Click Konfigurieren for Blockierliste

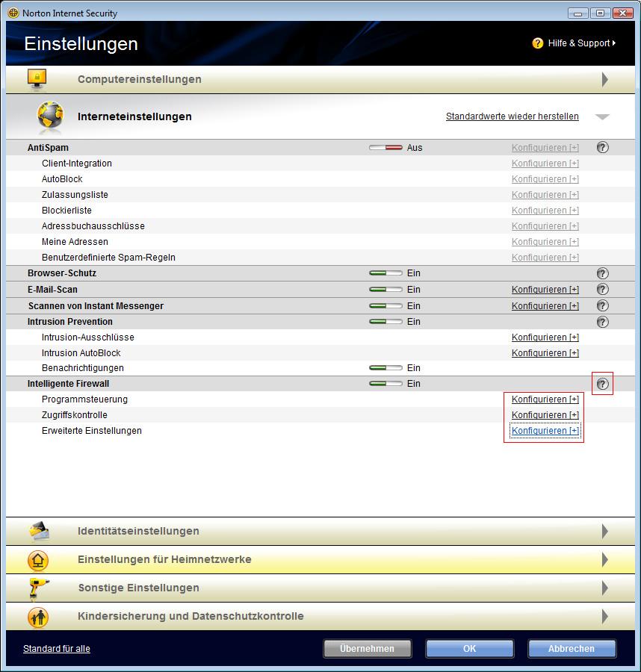click(545, 211)
